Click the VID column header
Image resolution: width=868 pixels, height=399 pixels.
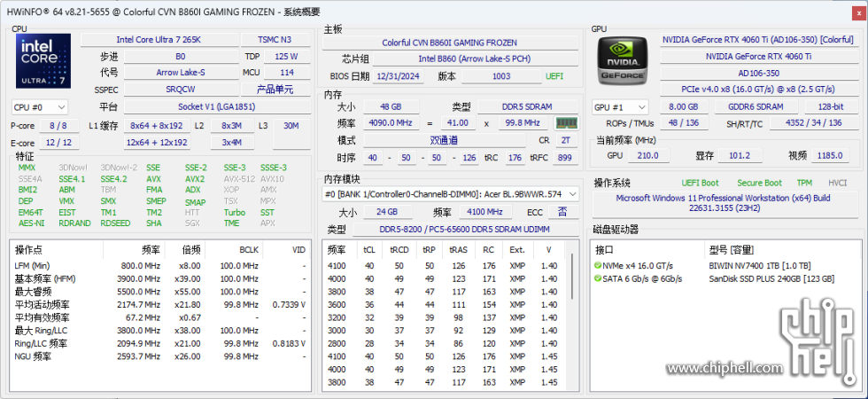click(x=286, y=250)
